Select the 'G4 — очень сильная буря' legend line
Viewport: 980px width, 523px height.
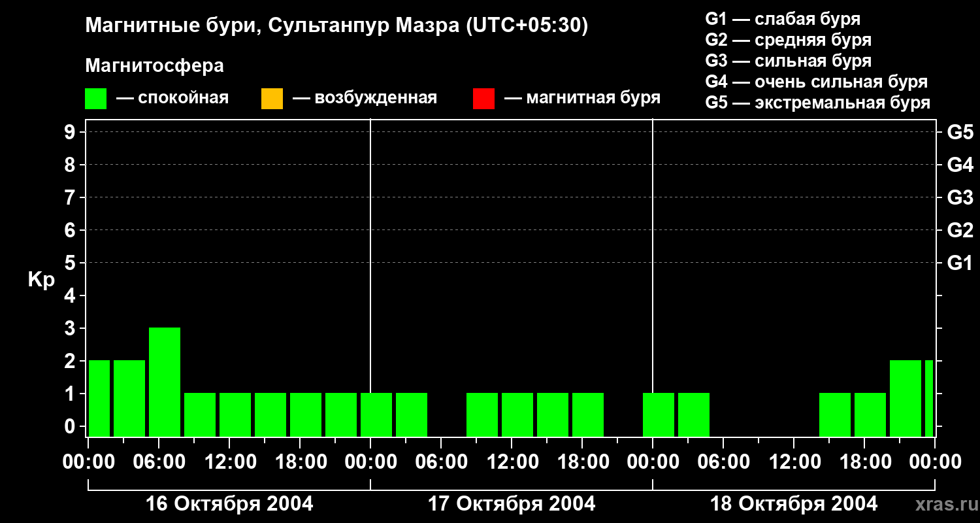click(x=816, y=82)
